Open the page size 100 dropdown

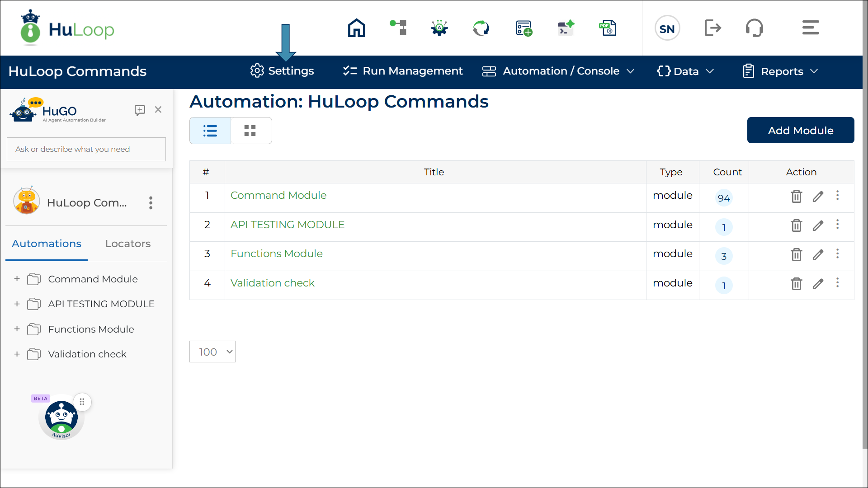pos(212,352)
